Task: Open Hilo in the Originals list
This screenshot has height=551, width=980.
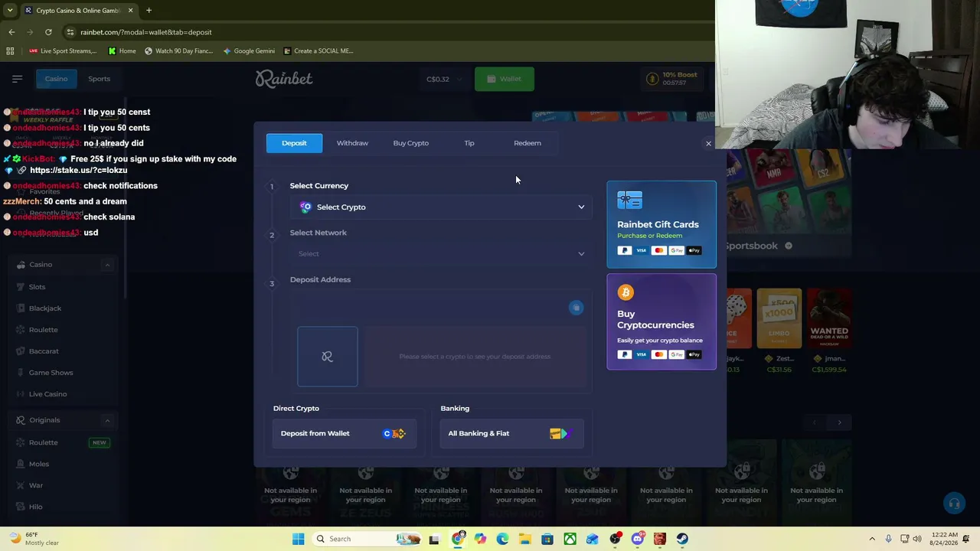Action: click(x=35, y=507)
